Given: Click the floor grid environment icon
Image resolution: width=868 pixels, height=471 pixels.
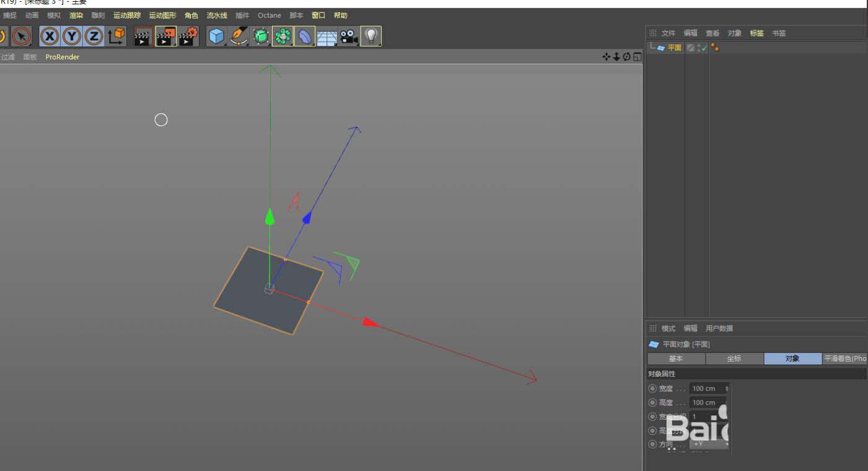Looking at the screenshot, I should click(x=327, y=38).
